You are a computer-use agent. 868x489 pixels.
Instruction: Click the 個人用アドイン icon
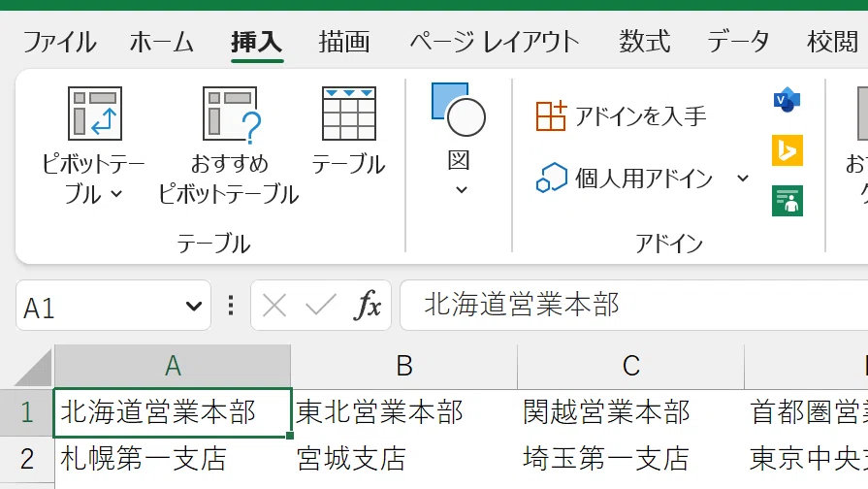(x=552, y=178)
